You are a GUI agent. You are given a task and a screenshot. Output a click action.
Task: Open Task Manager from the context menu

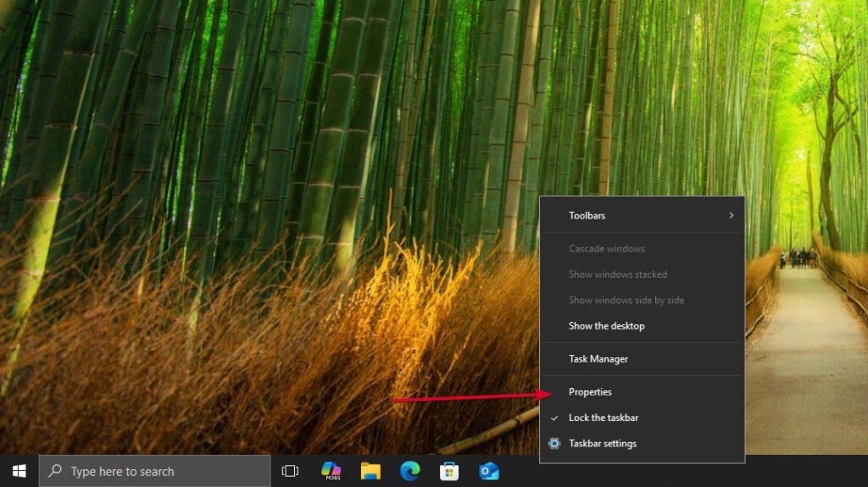click(598, 359)
